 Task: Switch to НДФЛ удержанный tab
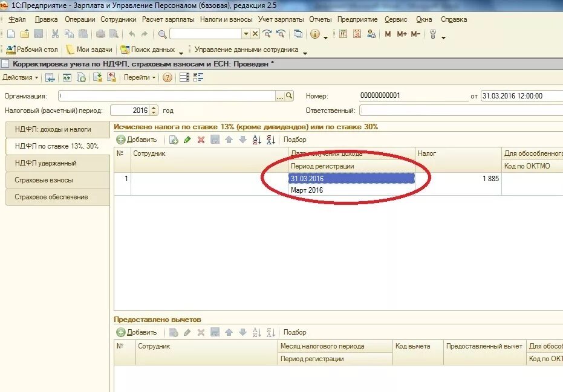click(x=57, y=163)
